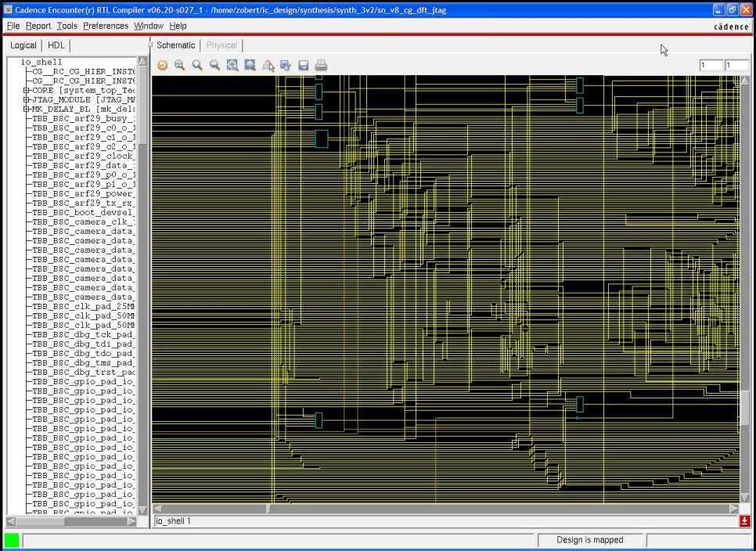Select TBB_BSC_dbg_tdo_pad tree item

tap(84, 353)
